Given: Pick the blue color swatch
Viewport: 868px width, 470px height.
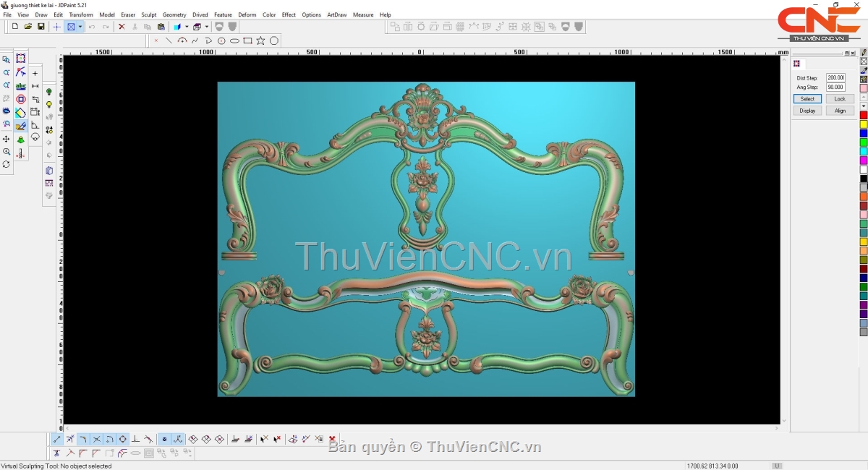Looking at the screenshot, I should point(864,134).
